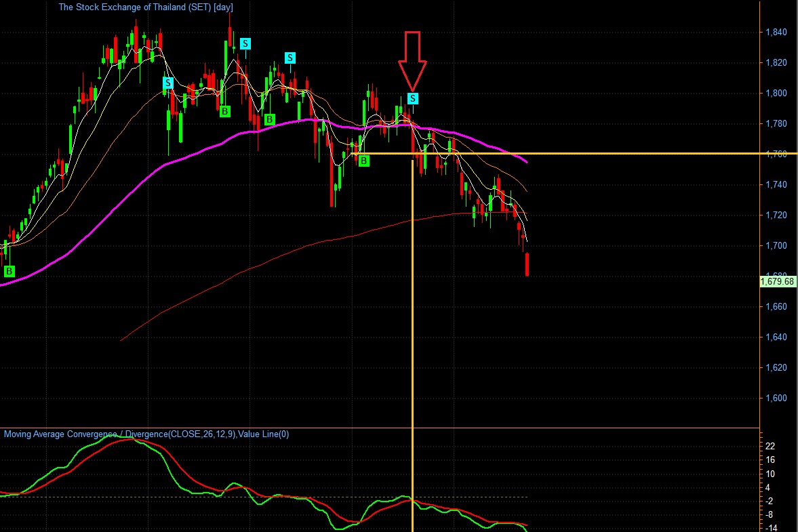
Task: Select the large red down arrow annotation
Action: [x=412, y=62]
